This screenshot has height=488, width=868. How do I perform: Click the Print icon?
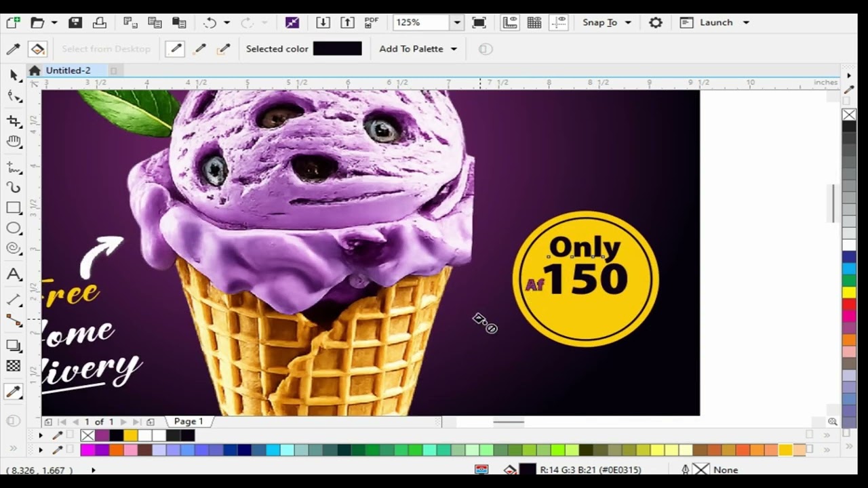click(x=100, y=22)
